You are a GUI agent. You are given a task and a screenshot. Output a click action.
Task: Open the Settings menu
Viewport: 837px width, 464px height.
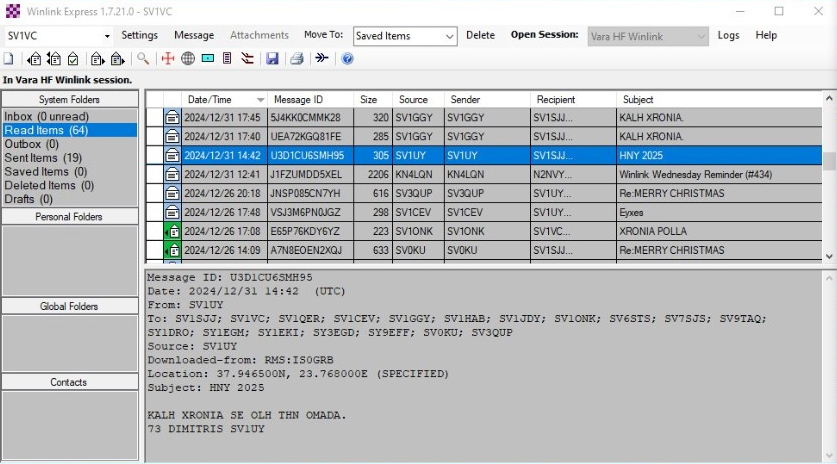(139, 35)
